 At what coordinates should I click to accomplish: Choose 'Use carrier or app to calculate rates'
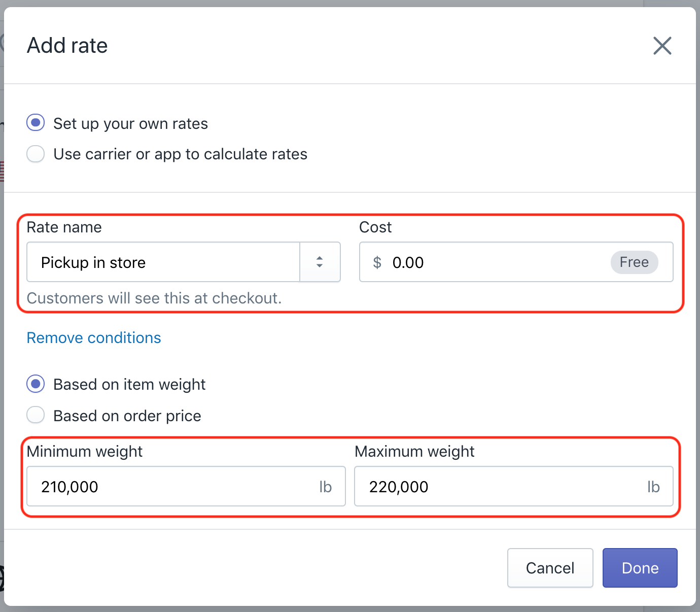point(36,154)
